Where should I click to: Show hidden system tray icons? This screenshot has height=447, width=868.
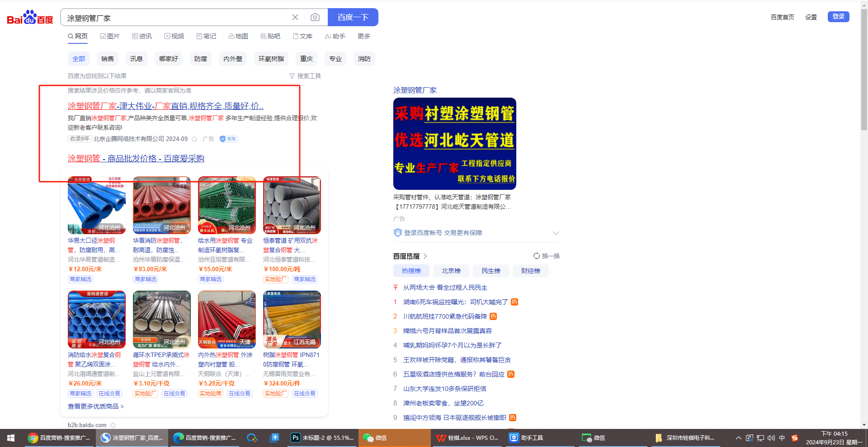tap(739, 438)
